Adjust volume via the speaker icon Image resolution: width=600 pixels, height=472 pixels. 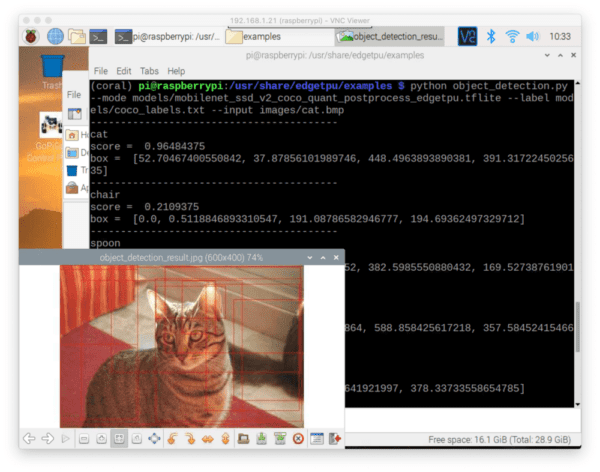(x=533, y=36)
